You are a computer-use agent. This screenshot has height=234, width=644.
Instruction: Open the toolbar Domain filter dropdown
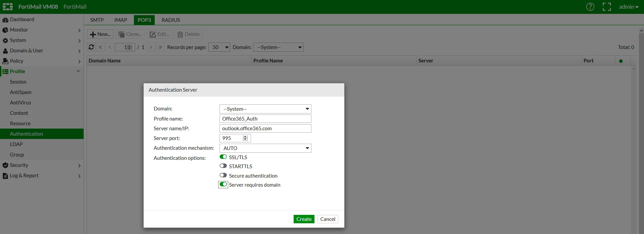point(279,47)
